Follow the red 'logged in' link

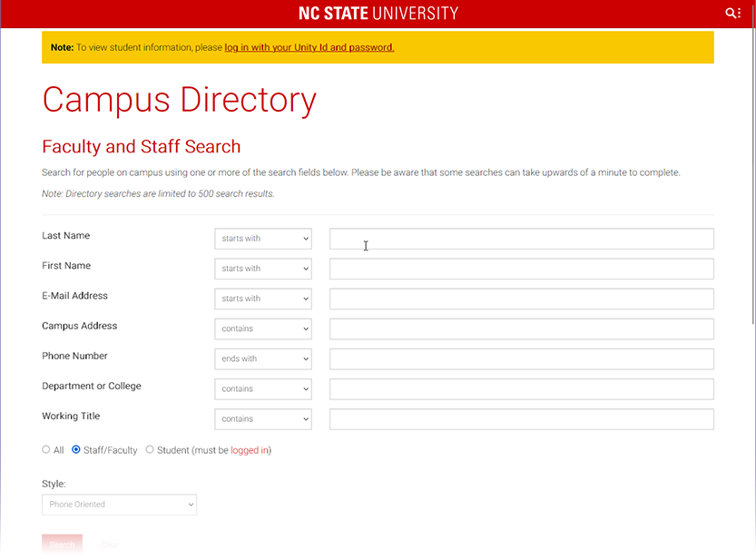coord(250,450)
